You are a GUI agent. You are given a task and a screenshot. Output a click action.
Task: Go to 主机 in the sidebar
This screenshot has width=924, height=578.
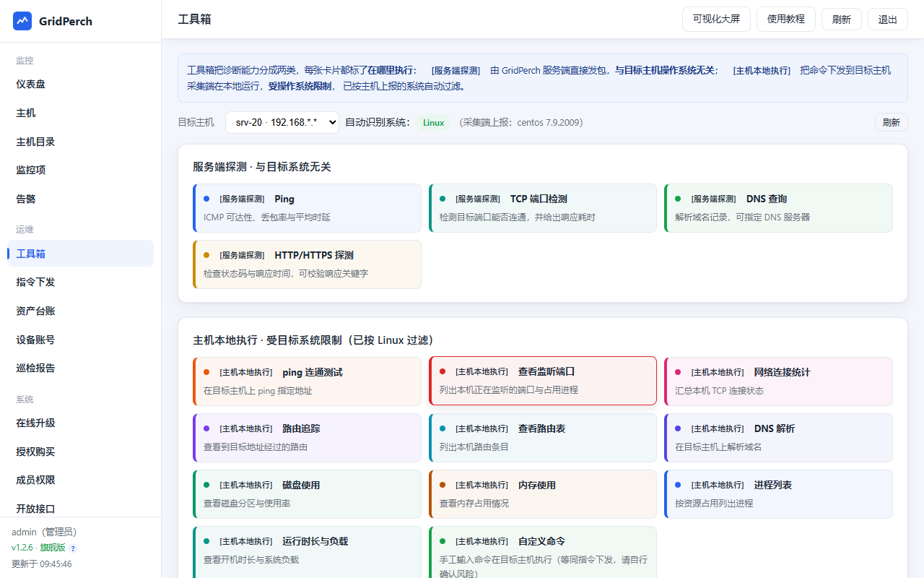pyautogui.click(x=80, y=113)
